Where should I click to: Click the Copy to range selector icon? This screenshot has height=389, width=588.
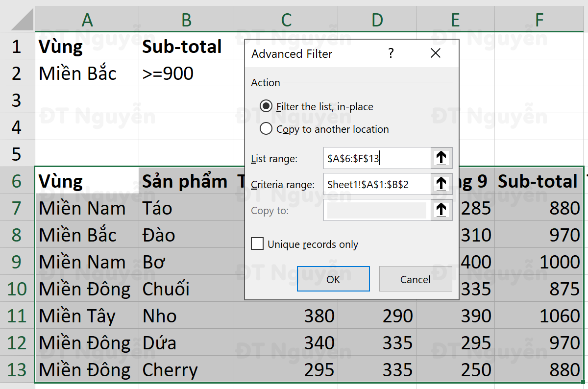pyautogui.click(x=441, y=210)
